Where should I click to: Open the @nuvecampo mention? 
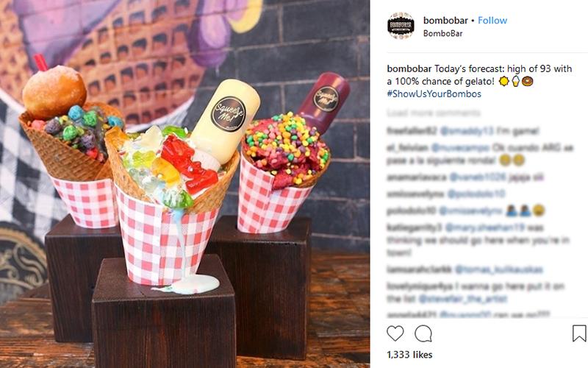tap(460, 148)
